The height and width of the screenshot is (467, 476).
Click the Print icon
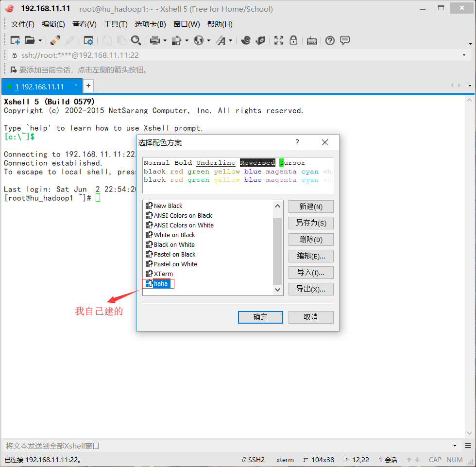155,40
